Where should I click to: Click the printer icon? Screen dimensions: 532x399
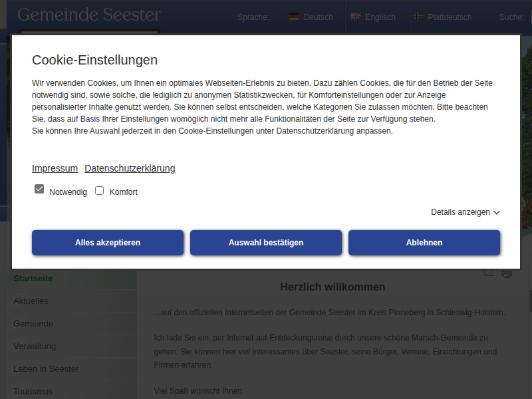(x=507, y=273)
